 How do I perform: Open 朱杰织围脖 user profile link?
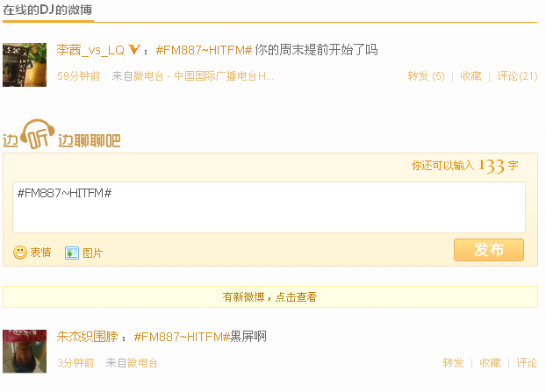[88, 337]
